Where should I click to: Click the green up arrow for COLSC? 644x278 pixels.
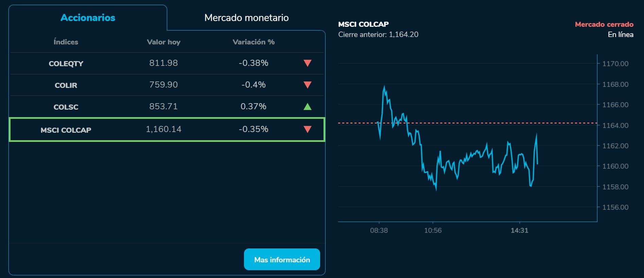pyautogui.click(x=307, y=107)
